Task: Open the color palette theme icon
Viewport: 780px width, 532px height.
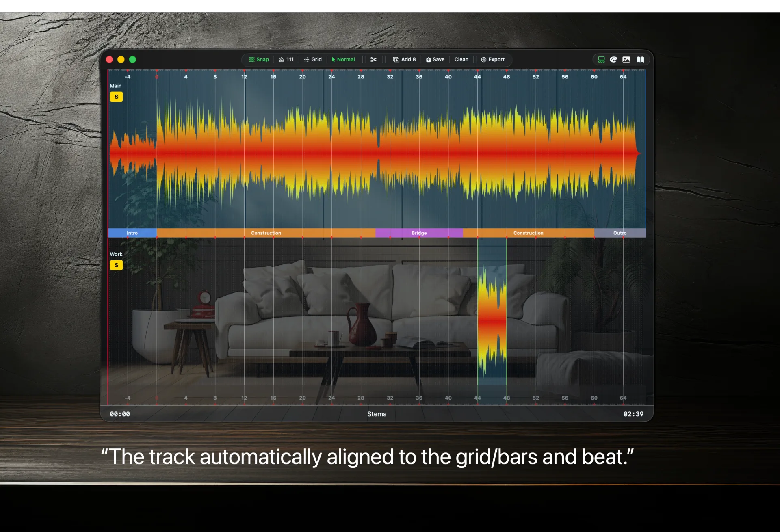Action: point(613,60)
